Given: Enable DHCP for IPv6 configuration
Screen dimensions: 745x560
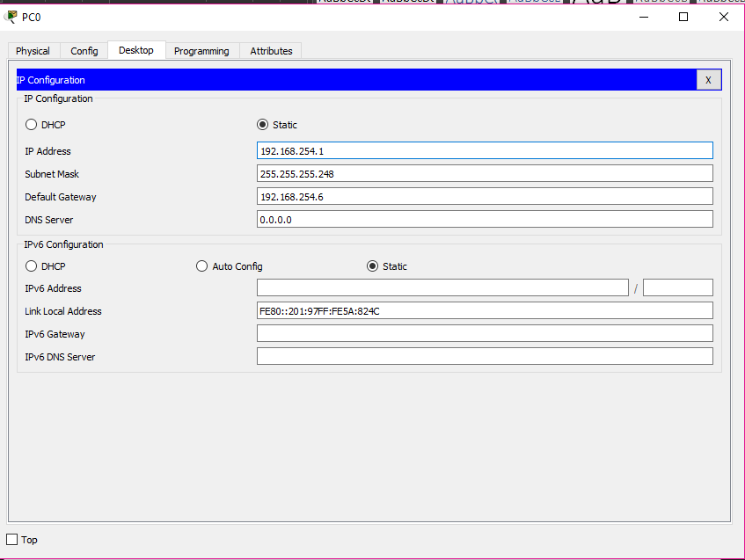Looking at the screenshot, I should point(32,266).
